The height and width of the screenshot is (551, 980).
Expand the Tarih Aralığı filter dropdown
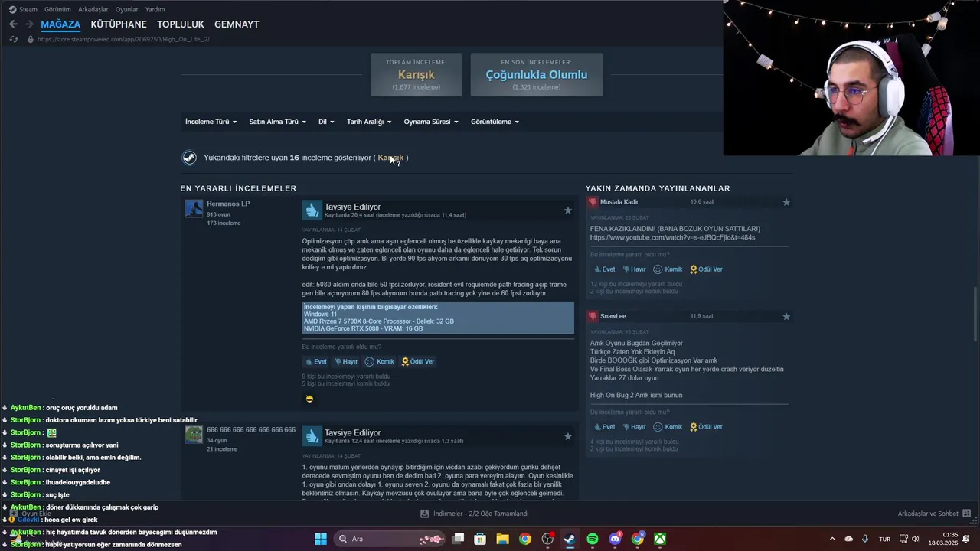pos(369,122)
